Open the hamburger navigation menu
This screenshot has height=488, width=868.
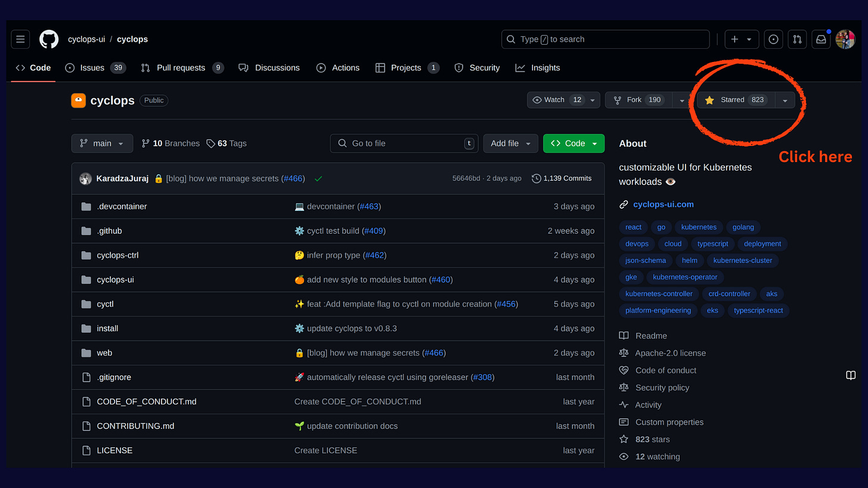[x=20, y=39]
